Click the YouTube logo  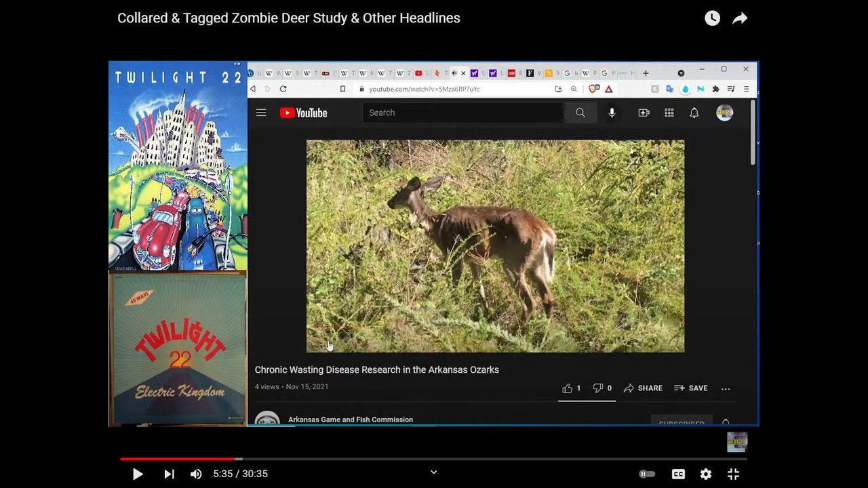pyautogui.click(x=304, y=113)
